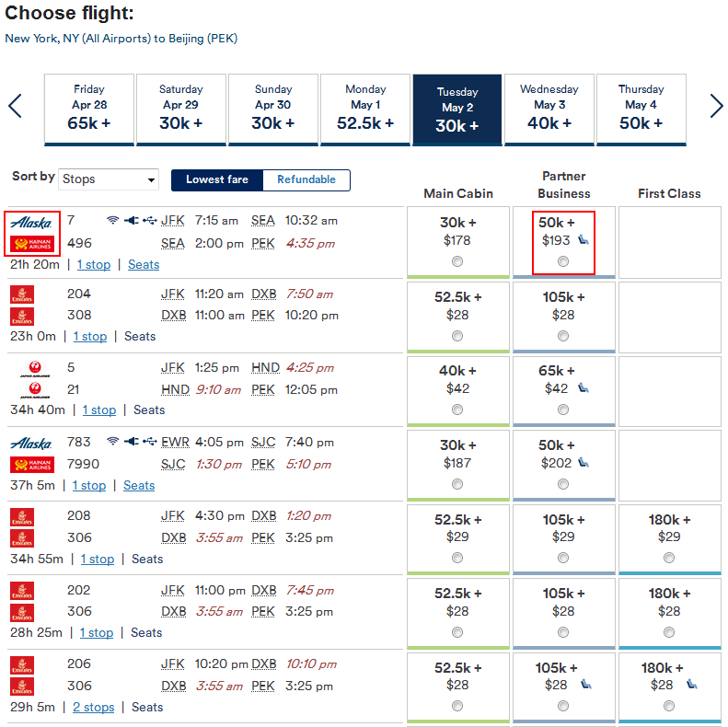Click the power outlet icon on flight 783

pyautogui.click(x=132, y=441)
